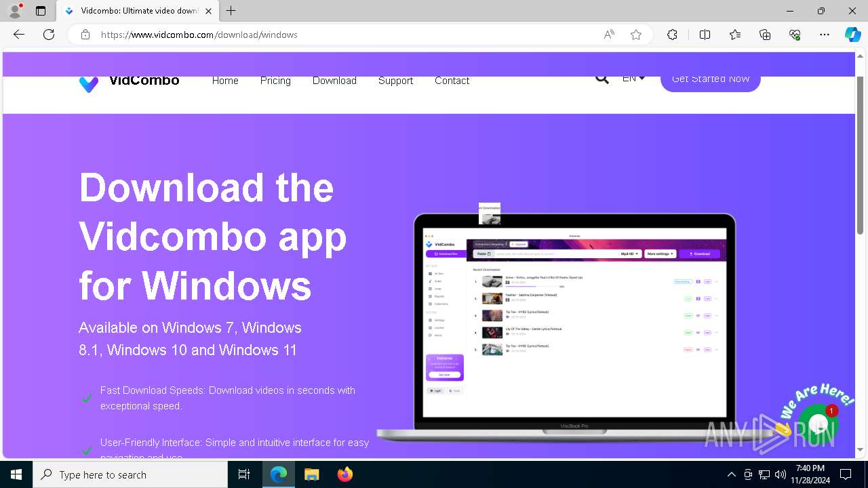
Task: Refresh the page with reload icon
Action: click(49, 35)
